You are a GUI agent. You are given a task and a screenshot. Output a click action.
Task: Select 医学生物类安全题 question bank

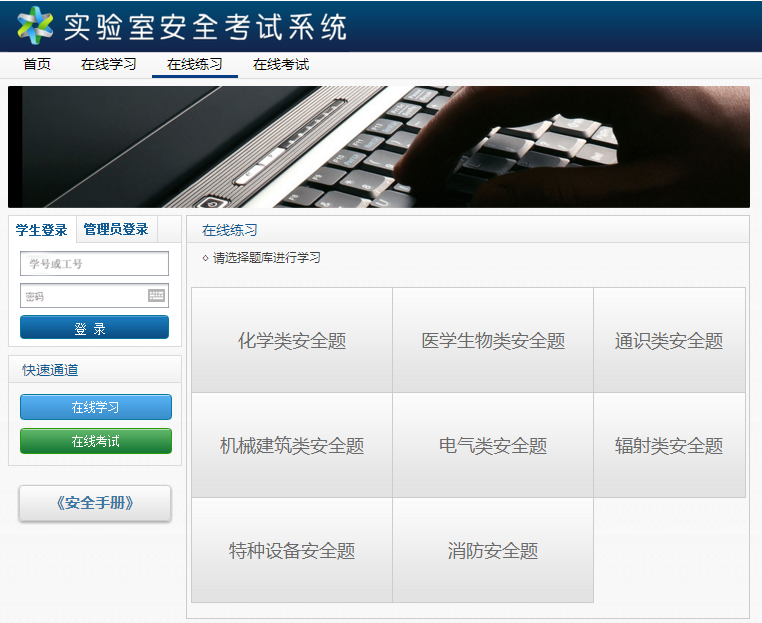[x=493, y=340]
